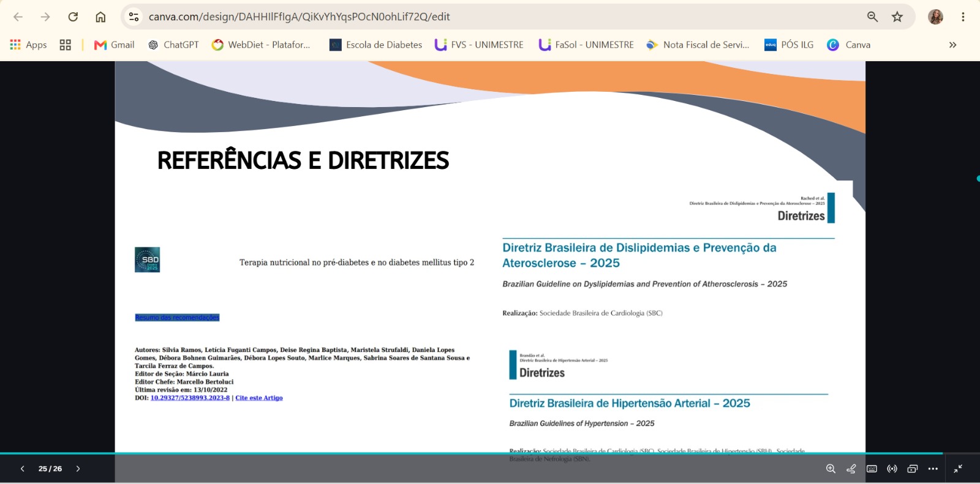
Task: Show keyboard shortcuts icon
Action: click(872, 469)
